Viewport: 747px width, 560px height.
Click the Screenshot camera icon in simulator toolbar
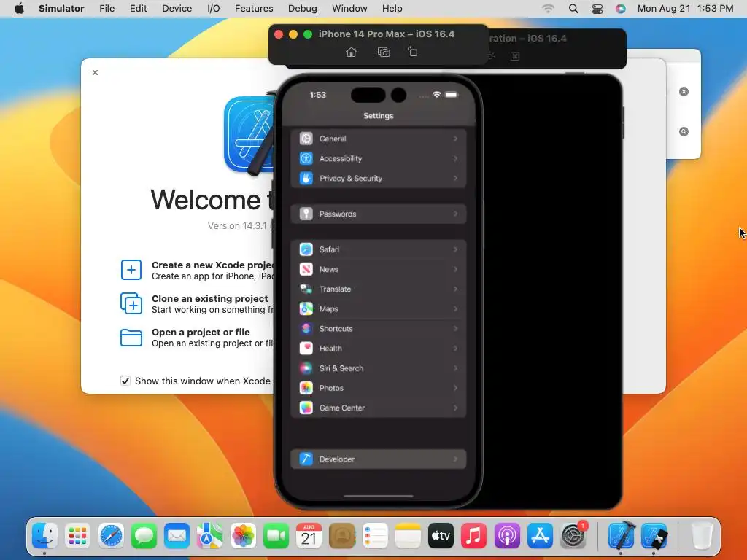point(384,52)
